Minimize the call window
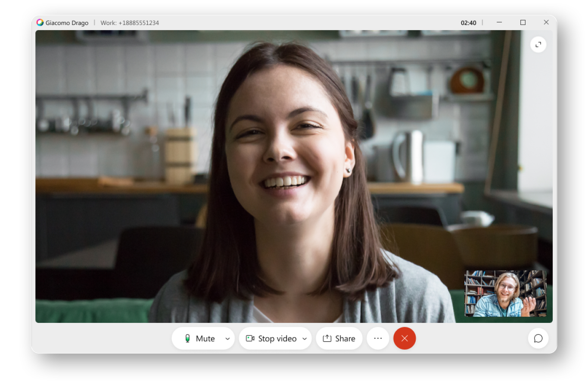Image resolution: width=588 pixels, height=385 pixels. pos(500,22)
